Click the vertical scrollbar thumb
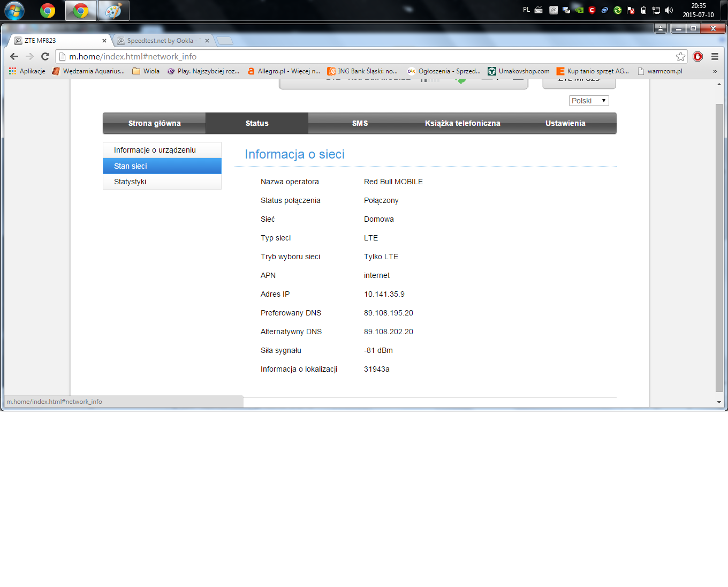 719,248
